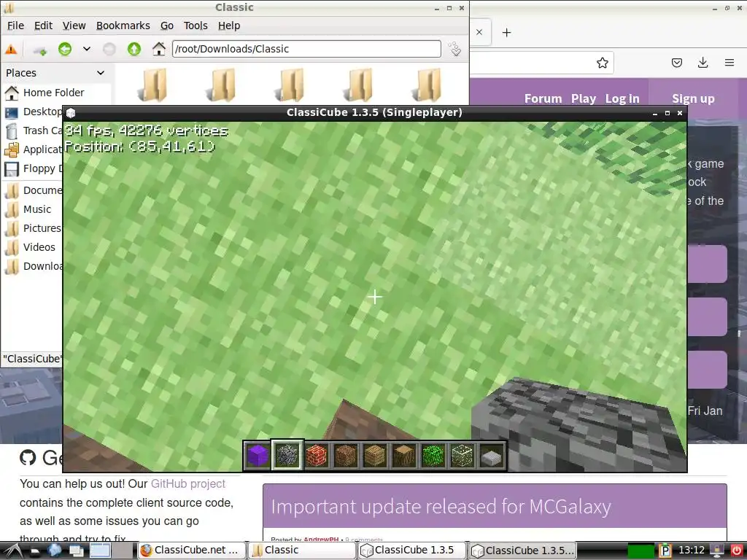Select the cobblestone block in the hotbar
This screenshot has height=560, width=747.
pyautogui.click(x=287, y=455)
